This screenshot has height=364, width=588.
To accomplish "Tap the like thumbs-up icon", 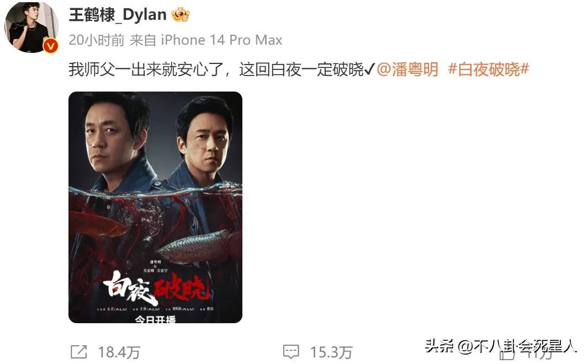I will (x=507, y=354).
